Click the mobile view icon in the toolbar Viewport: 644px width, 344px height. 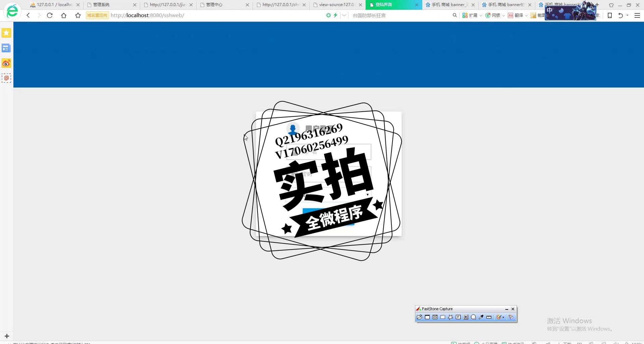610,15
